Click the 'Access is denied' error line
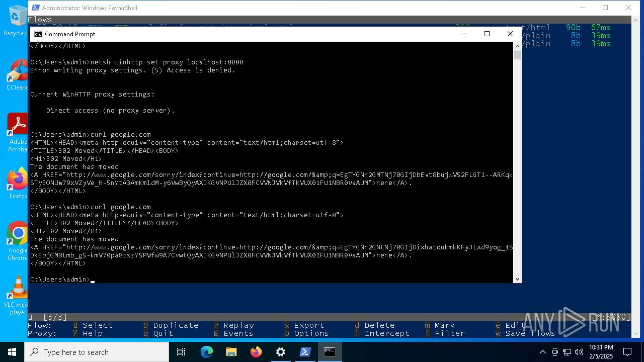This screenshot has width=644, height=362. click(x=133, y=70)
